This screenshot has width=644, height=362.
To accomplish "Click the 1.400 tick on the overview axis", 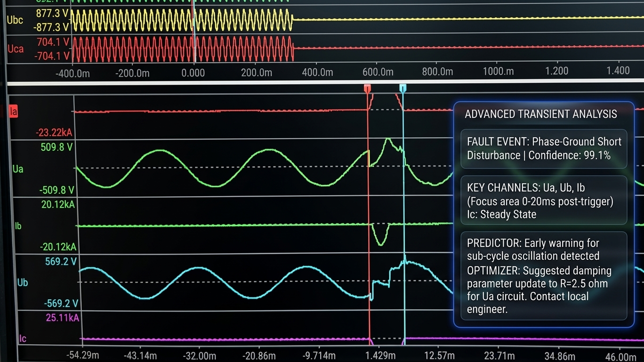I will (x=618, y=71).
